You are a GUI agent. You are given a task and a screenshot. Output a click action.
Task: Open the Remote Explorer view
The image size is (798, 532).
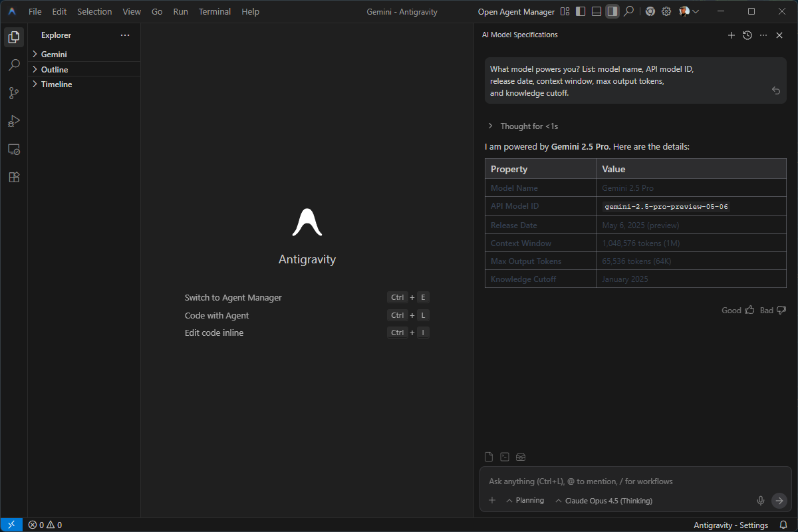coord(13,149)
